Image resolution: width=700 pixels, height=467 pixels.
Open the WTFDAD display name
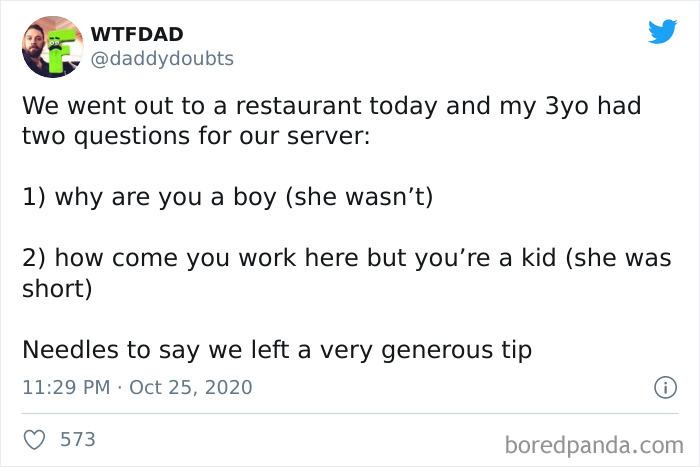pos(139,34)
